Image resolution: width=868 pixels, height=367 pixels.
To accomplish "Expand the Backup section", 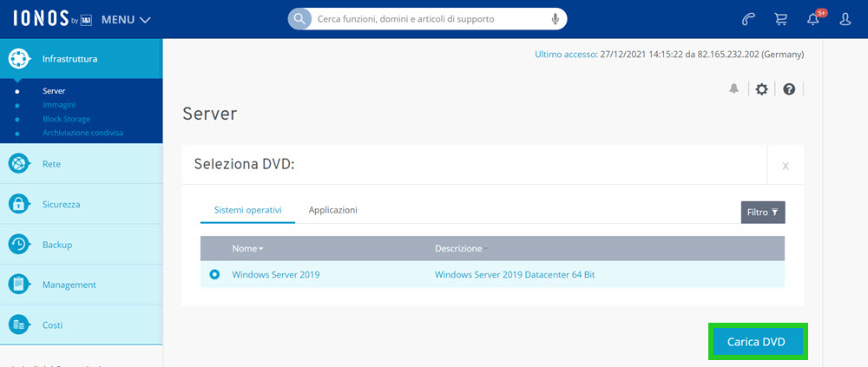I will point(82,244).
